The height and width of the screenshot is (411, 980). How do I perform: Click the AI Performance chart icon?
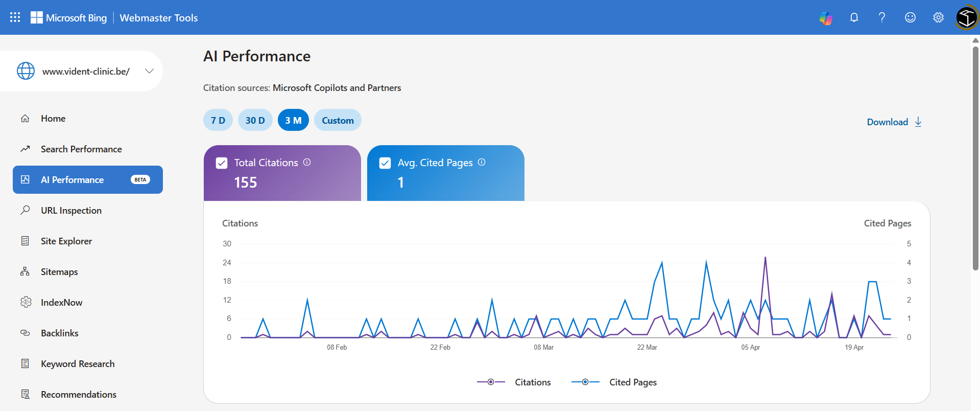coord(25,179)
